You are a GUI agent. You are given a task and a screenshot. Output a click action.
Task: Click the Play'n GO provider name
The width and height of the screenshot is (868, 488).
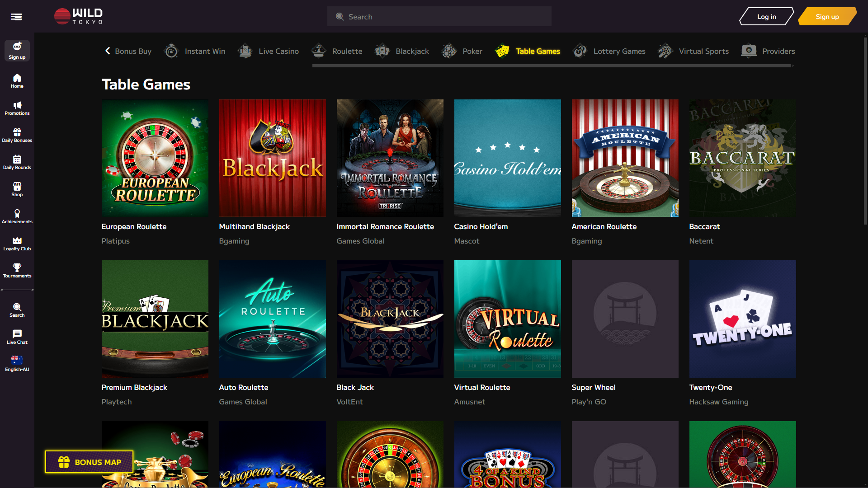click(x=589, y=402)
